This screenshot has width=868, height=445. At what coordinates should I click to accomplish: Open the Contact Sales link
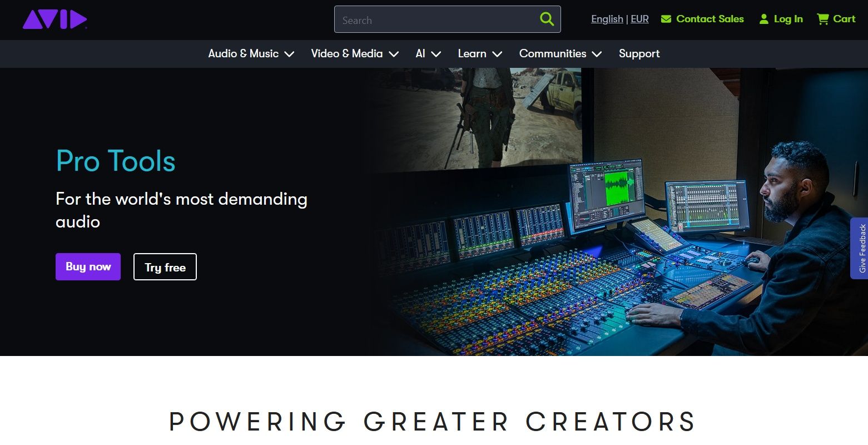tap(710, 19)
